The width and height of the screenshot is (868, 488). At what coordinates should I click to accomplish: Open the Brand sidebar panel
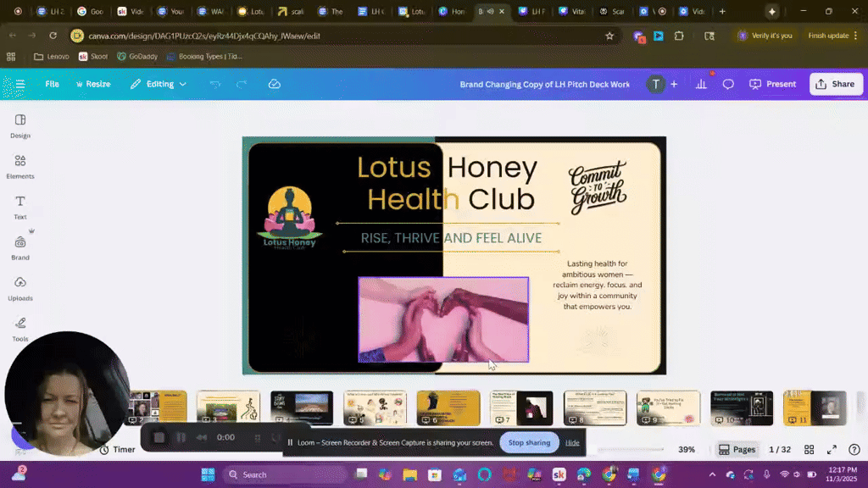coord(20,248)
